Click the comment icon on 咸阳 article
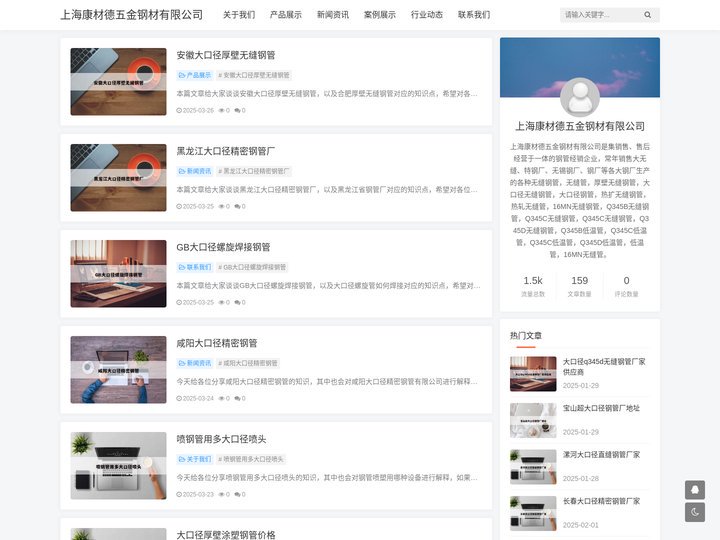Screen dimensions: 720x540 click(x=237, y=399)
